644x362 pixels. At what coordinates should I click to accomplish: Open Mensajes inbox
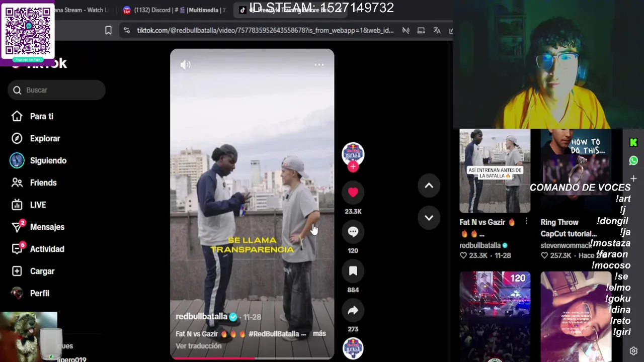[47, 227]
